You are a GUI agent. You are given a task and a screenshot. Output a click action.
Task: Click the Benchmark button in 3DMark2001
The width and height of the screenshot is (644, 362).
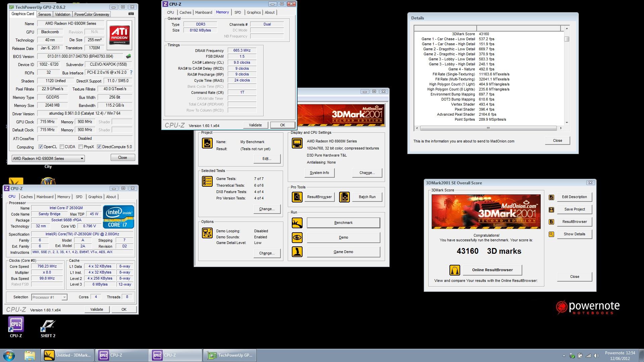click(343, 223)
